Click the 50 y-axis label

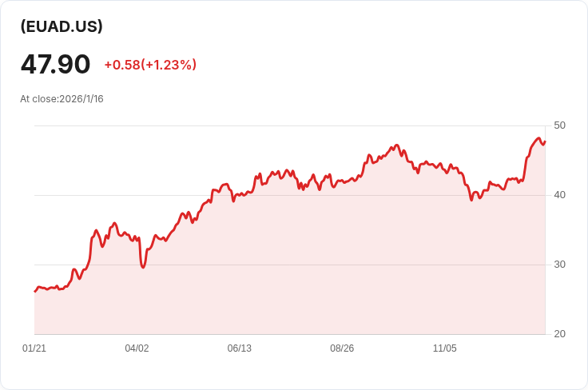click(x=559, y=125)
